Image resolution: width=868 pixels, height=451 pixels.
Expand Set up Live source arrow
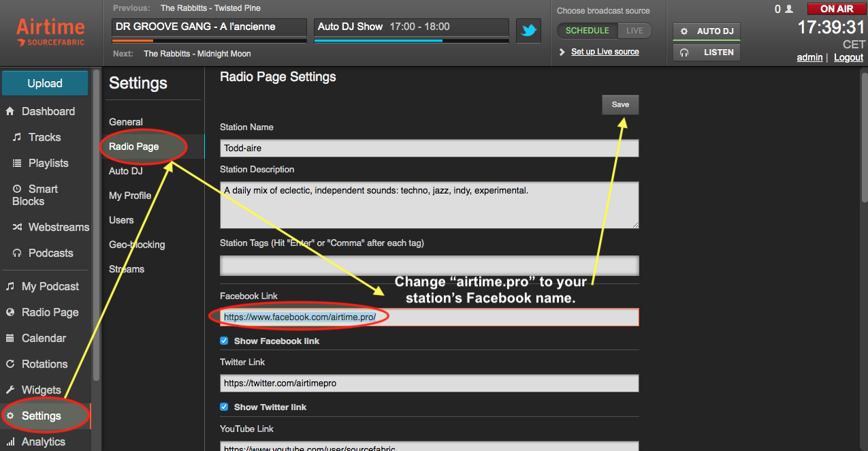(x=562, y=52)
